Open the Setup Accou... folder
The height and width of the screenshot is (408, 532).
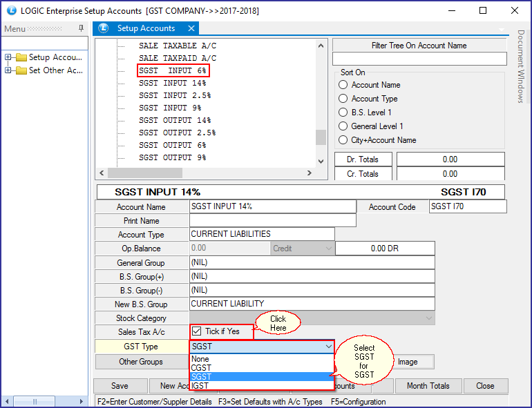click(x=21, y=57)
